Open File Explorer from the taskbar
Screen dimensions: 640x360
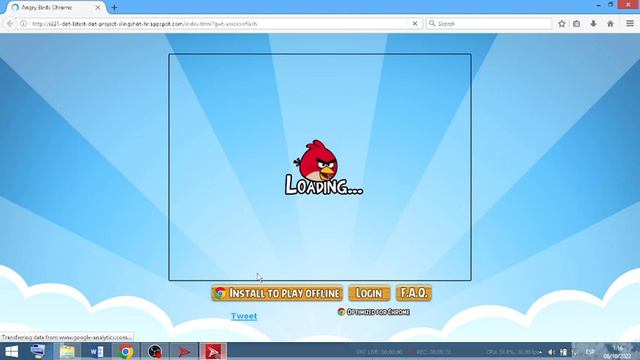[x=67, y=351]
